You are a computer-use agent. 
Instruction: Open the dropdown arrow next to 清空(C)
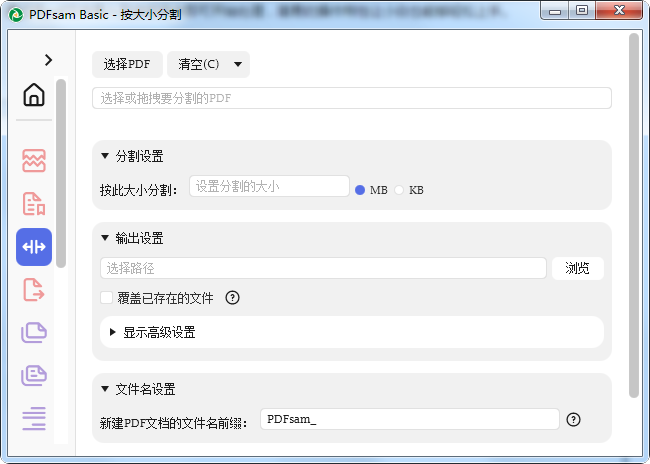pyautogui.click(x=238, y=64)
